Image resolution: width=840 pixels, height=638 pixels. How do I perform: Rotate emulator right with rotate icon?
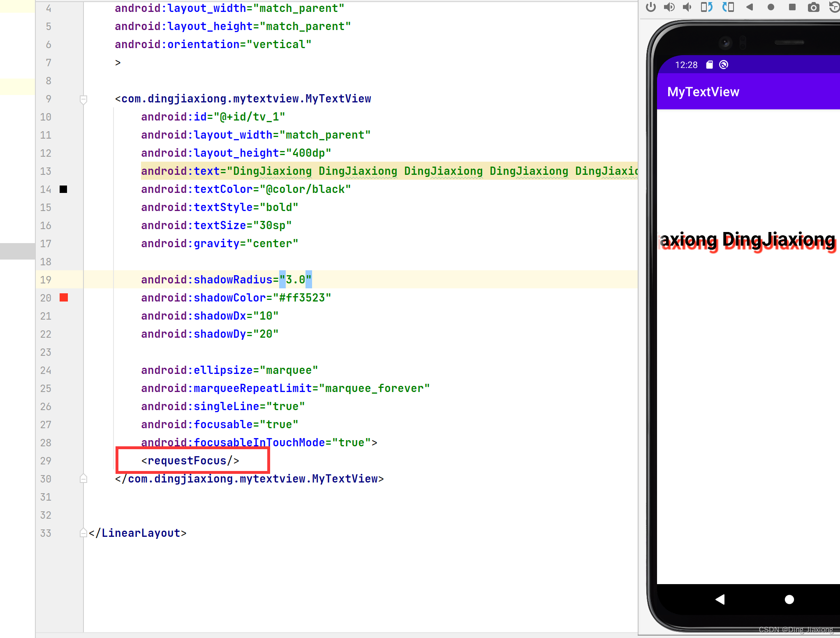(x=728, y=7)
